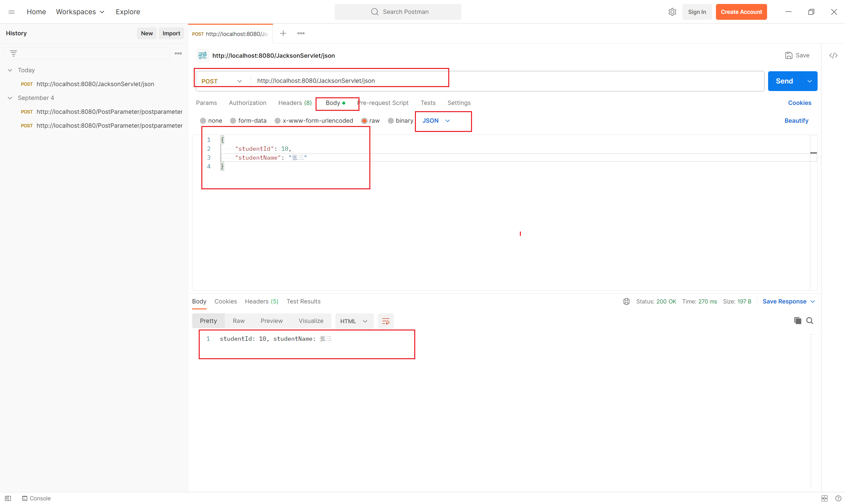Click the Beautify link
This screenshot has width=845, height=504.
796,121
